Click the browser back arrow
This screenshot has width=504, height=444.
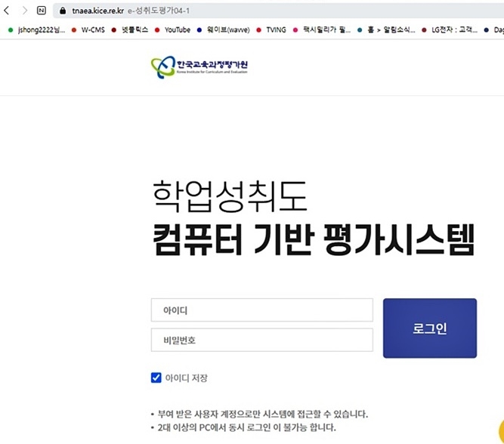[6, 11]
